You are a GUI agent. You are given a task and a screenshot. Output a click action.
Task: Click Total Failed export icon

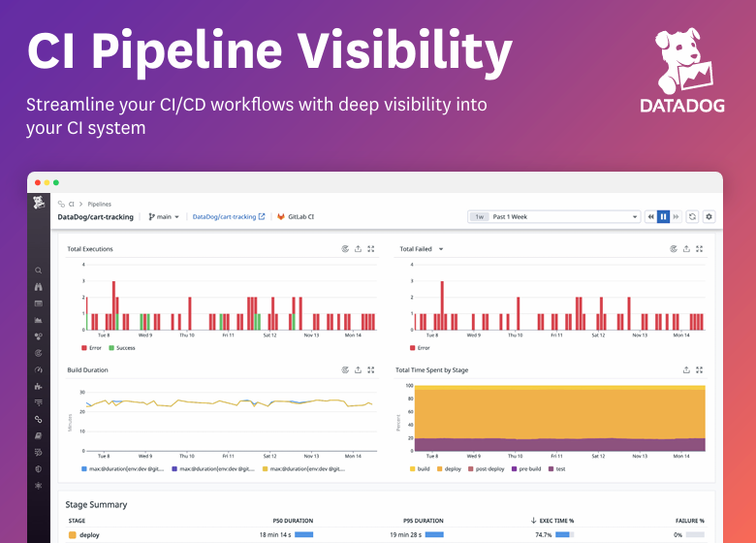(x=686, y=249)
